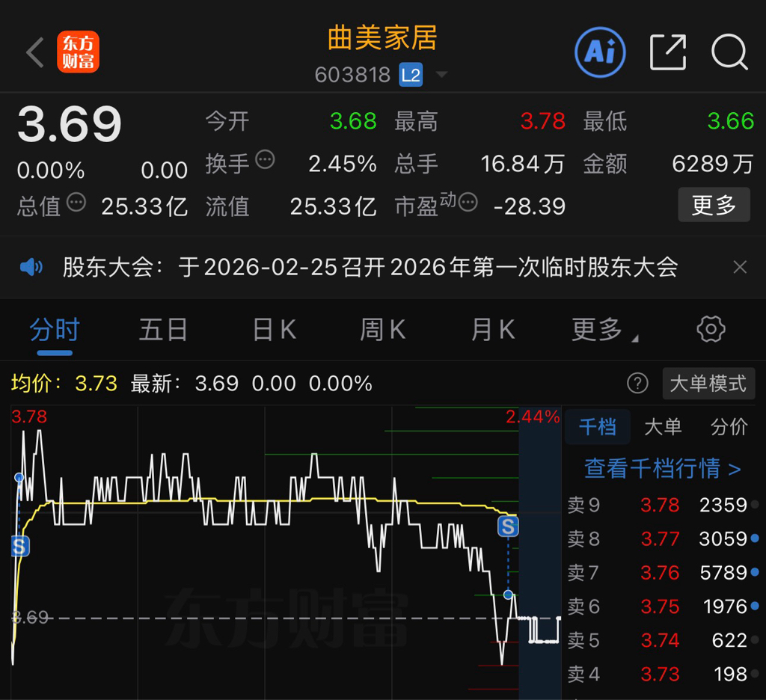Select the 千档 order book tab
This screenshot has width=766, height=700.
(x=598, y=427)
